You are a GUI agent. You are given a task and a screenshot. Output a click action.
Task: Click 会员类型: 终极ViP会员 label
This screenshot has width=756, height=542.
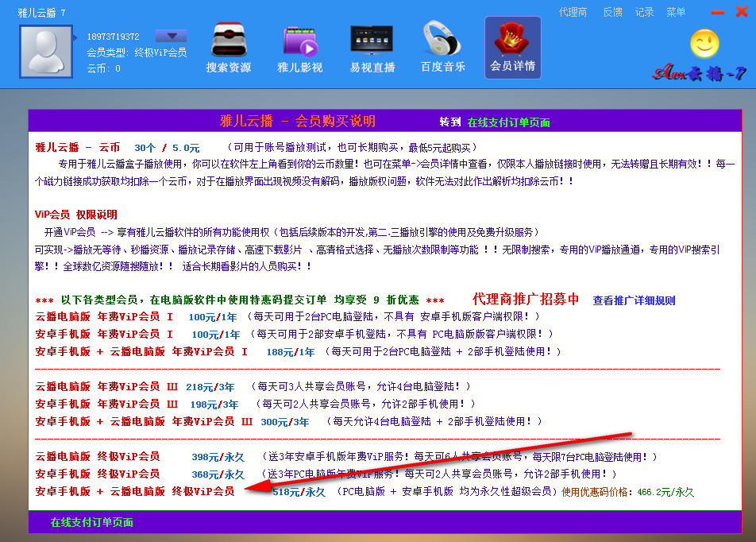(x=137, y=52)
